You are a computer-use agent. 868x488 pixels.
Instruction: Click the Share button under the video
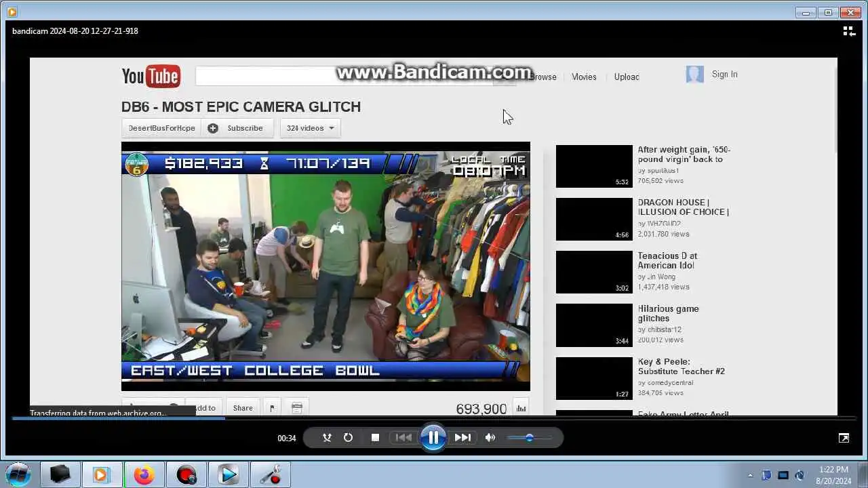(x=243, y=408)
